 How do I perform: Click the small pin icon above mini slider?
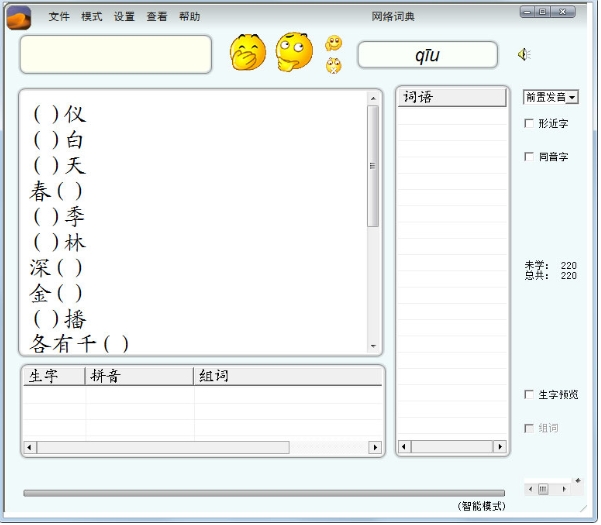click(578, 481)
